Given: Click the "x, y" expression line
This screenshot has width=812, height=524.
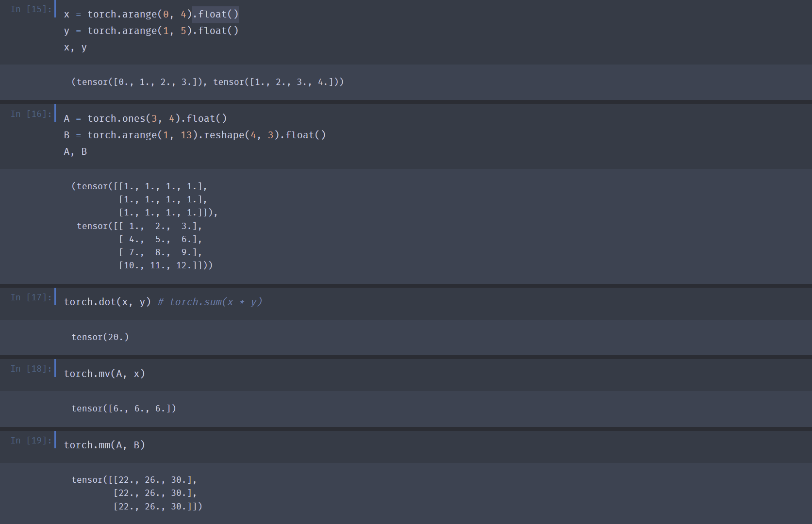Looking at the screenshot, I should [x=75, y=48].
